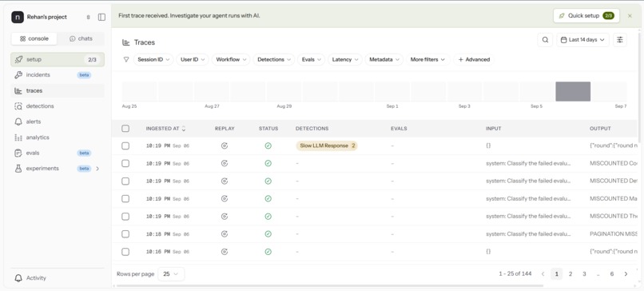This screenshot has height=291, width=644.
Task: Click the detections scan icon
Action: [18, 106]
